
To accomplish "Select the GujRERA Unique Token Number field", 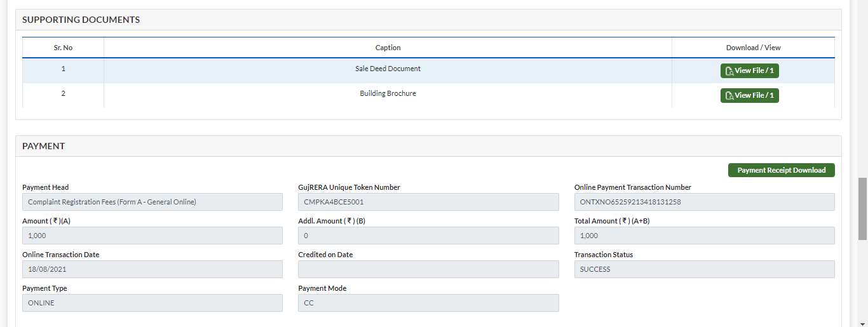I will coord(428,202).
